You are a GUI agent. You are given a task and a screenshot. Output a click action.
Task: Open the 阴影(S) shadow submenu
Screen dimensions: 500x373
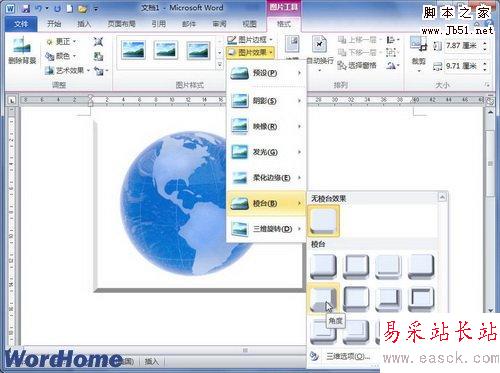[266, 100]
